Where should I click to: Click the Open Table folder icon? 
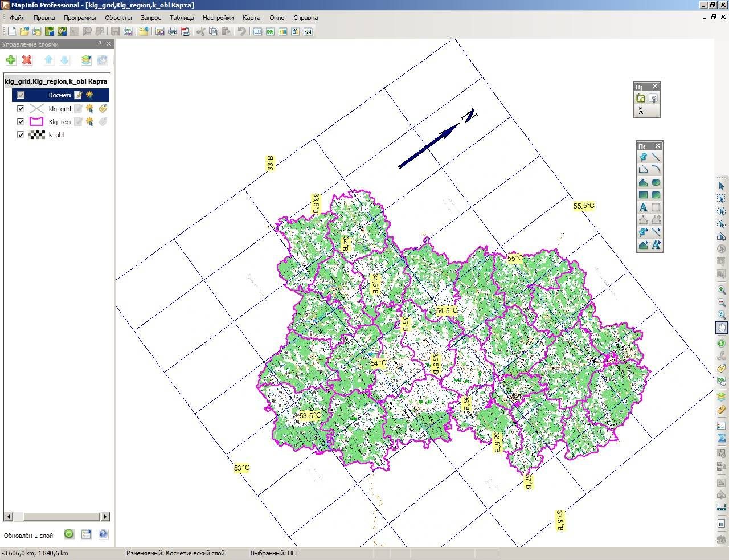24,31
